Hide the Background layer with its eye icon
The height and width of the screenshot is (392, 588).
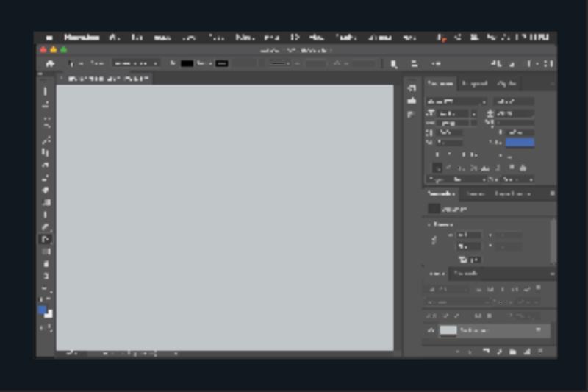(x=431, y=330)
